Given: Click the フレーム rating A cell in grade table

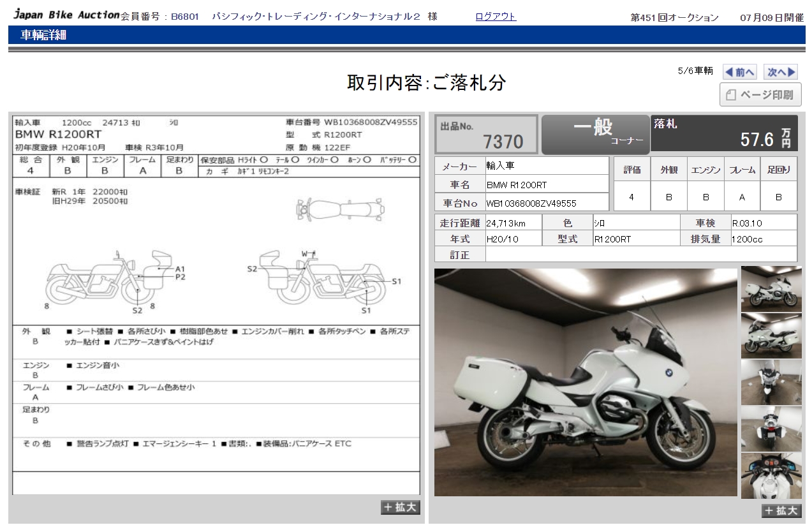Looking at the screenshot, I should [x=742, y=196].
